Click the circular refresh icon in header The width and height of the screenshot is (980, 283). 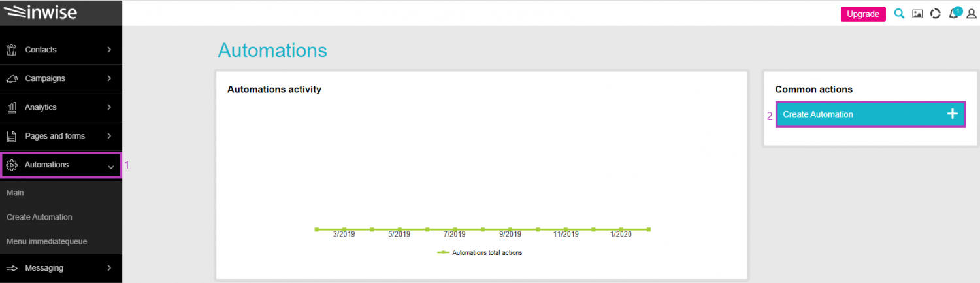[x=936, y=14]
